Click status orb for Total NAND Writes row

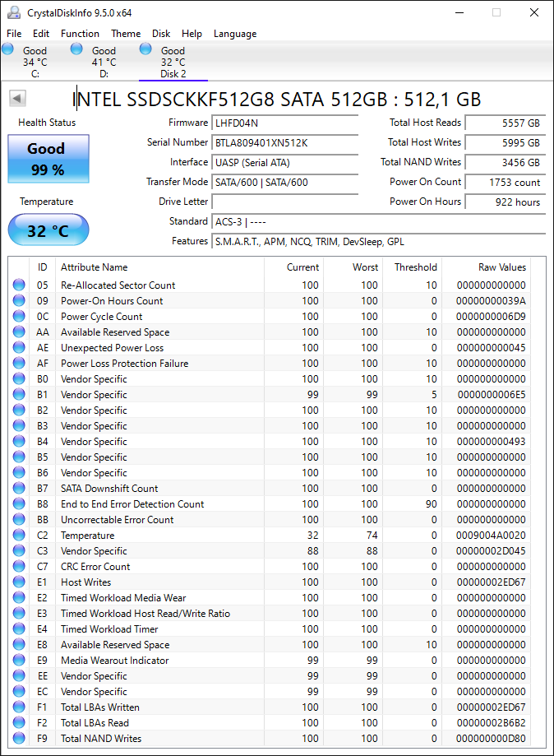19,738
